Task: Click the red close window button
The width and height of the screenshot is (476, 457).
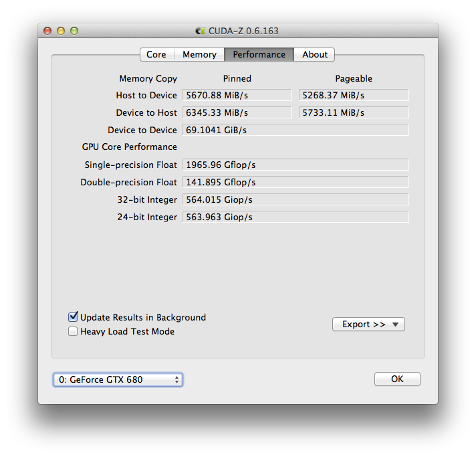Action: click(x=47, y=31)
